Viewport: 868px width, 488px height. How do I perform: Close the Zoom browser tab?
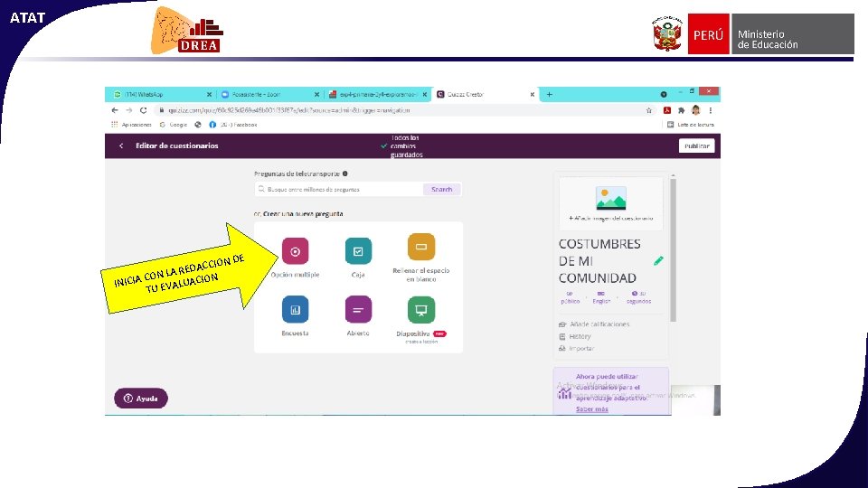pyautogui.click(x=316, y=95)
